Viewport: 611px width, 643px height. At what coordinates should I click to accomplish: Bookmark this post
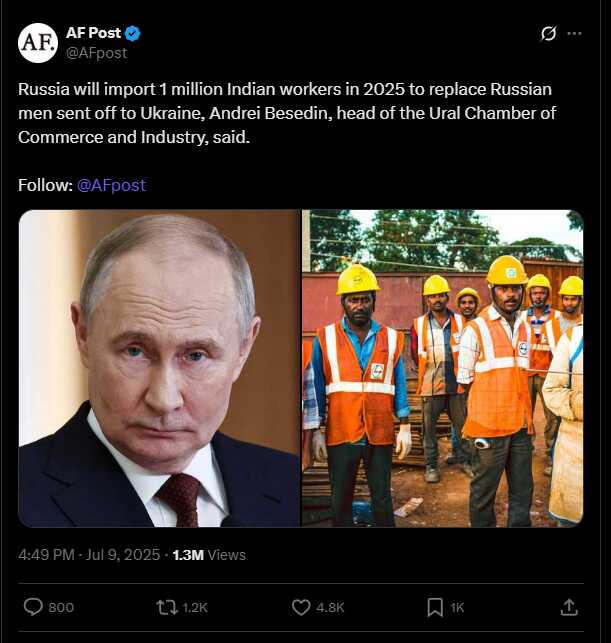[x=435, y=607]
